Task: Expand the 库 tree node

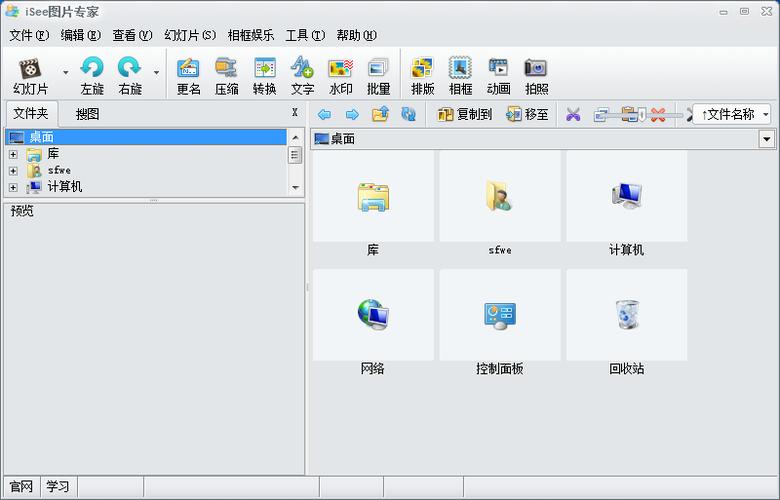Action: [13, 155]
